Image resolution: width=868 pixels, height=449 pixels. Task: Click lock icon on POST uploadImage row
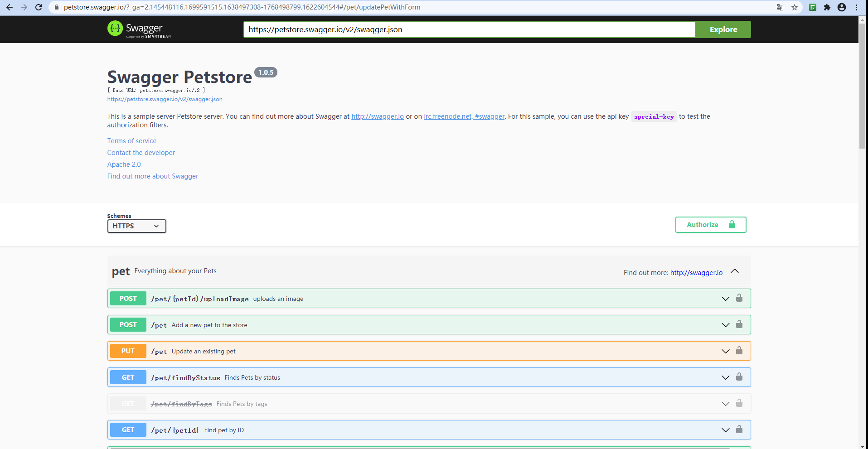point(739,298)
